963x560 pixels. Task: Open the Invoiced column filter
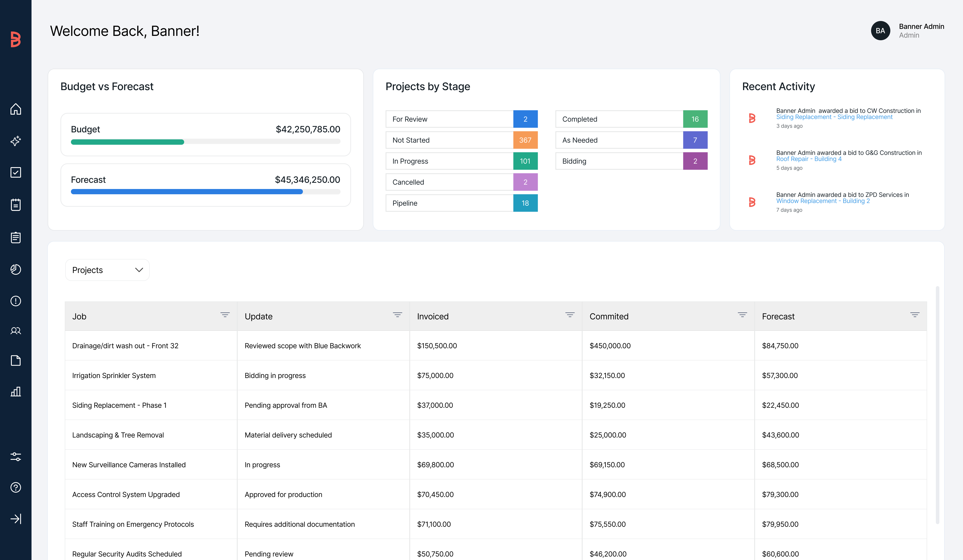click(x=570, y=315)
